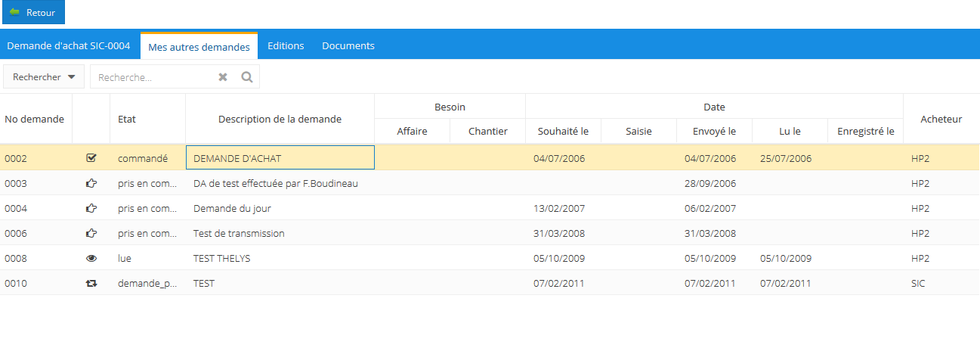The height and width of the screenshot is (342, 980).
Task: Click the Enregistré le column header
Action: point(865,131)
